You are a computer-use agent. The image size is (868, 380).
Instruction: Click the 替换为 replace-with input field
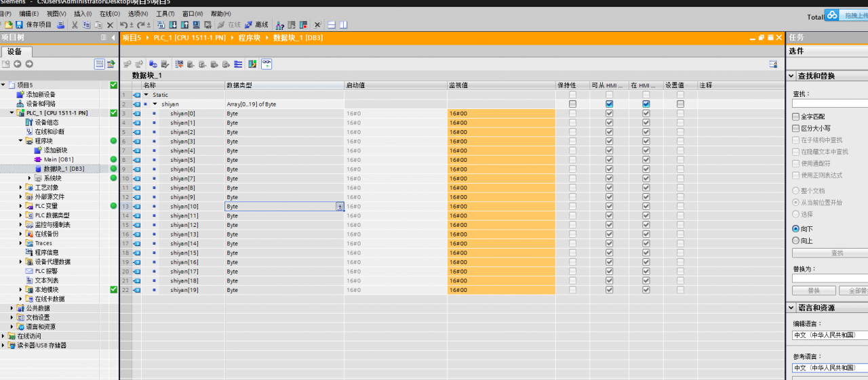pyautogui.click(x=830, y=278)
